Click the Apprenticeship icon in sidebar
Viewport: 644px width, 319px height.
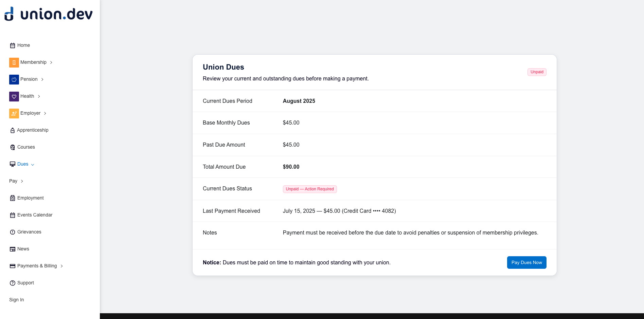click(x=13, y=130)
